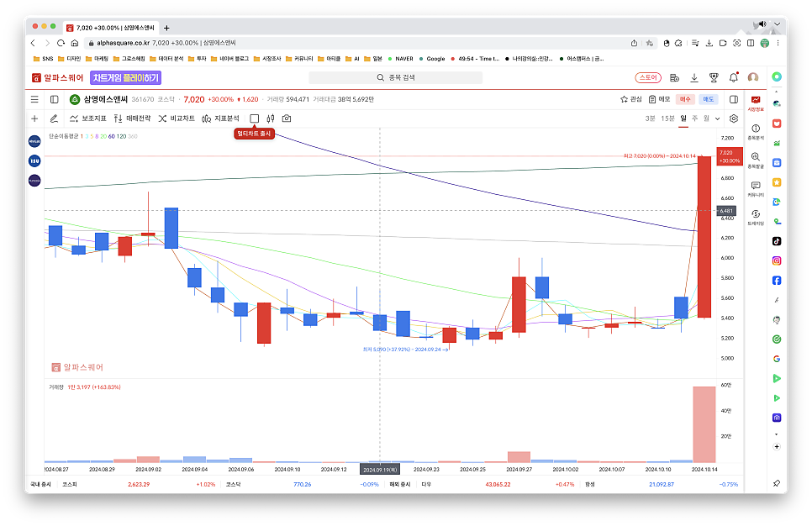The height and width of the screenshot is (526, 812).
Task: Open the 데이터 분석 bookmarks folder
Action: tap(166, 59)
